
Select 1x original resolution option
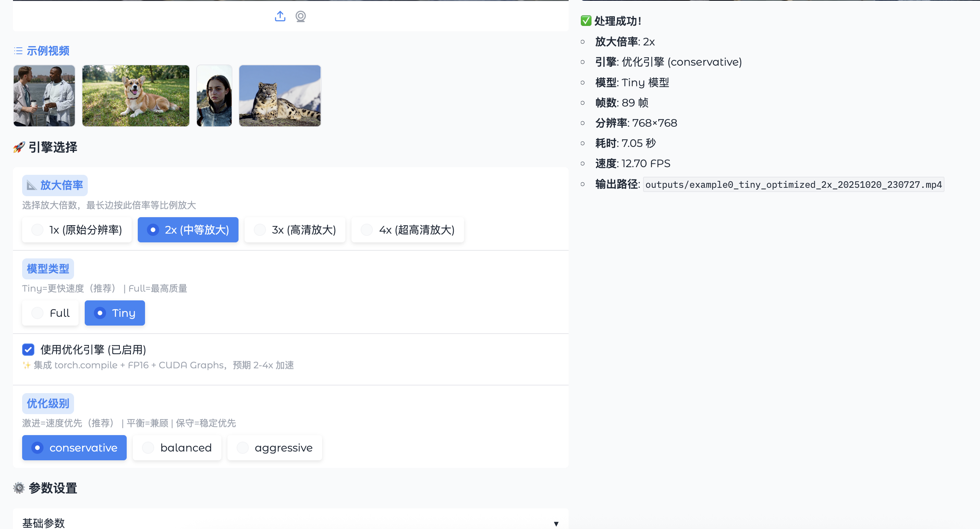point(77,230)
